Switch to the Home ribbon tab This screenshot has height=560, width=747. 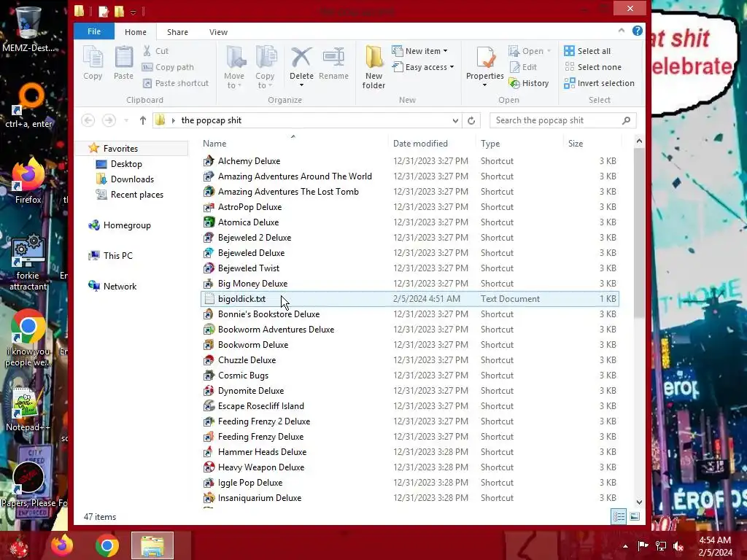pos(136,32)
